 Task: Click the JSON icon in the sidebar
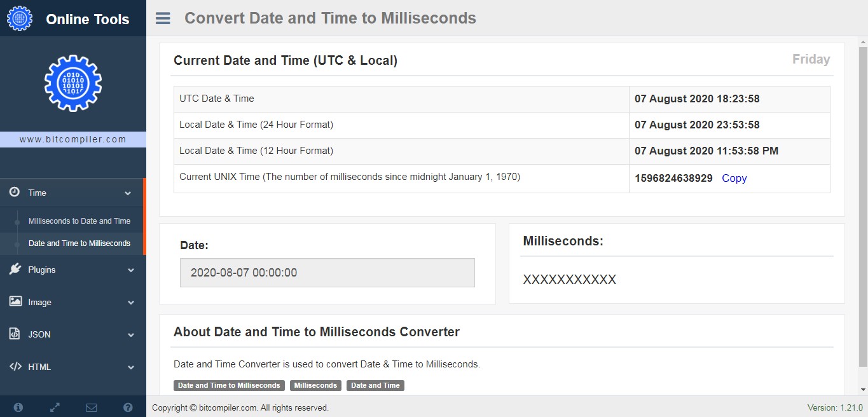point(15,334)
